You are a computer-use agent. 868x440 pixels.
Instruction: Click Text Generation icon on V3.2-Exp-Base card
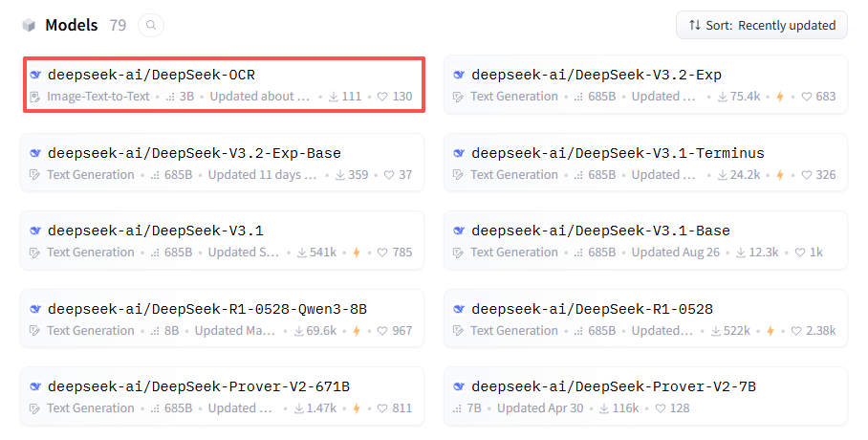point(34,175)
